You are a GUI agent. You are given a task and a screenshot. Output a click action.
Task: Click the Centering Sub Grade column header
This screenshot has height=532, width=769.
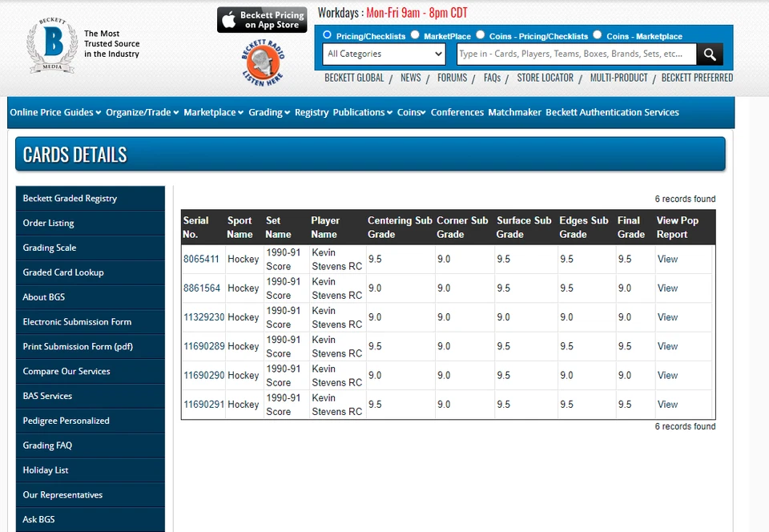pyautogui.click(x=400, y=228)
